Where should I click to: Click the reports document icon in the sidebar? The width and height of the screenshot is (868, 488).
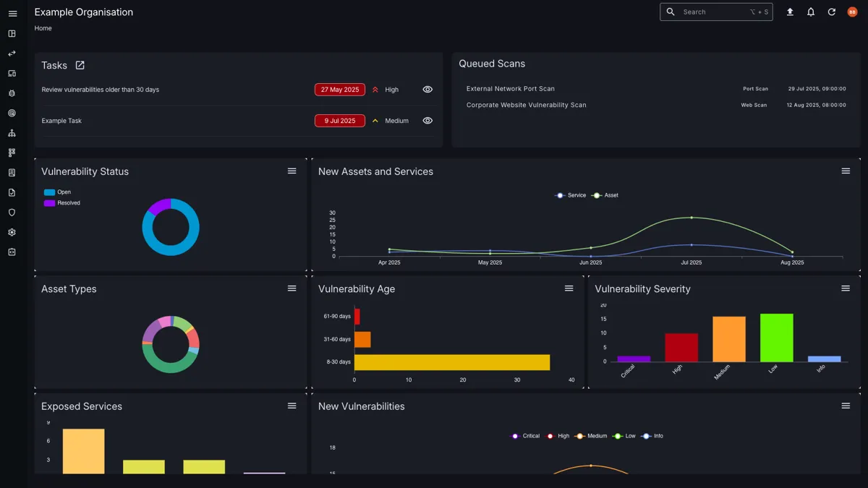tap(12, 172)
